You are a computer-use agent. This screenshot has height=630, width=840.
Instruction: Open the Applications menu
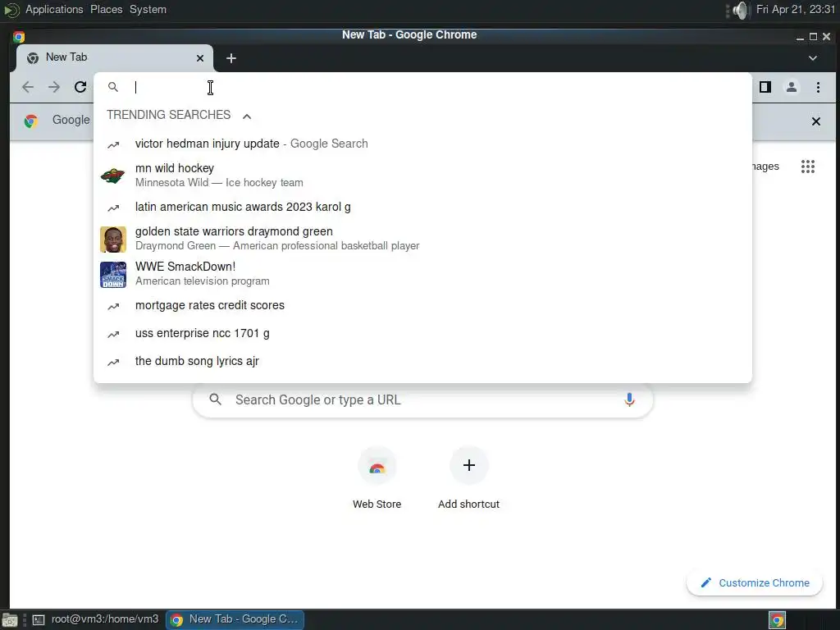[54, 10]
